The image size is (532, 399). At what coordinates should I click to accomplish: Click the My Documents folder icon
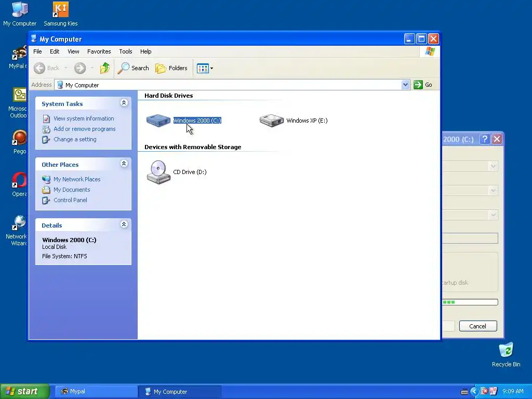[46, 190]
